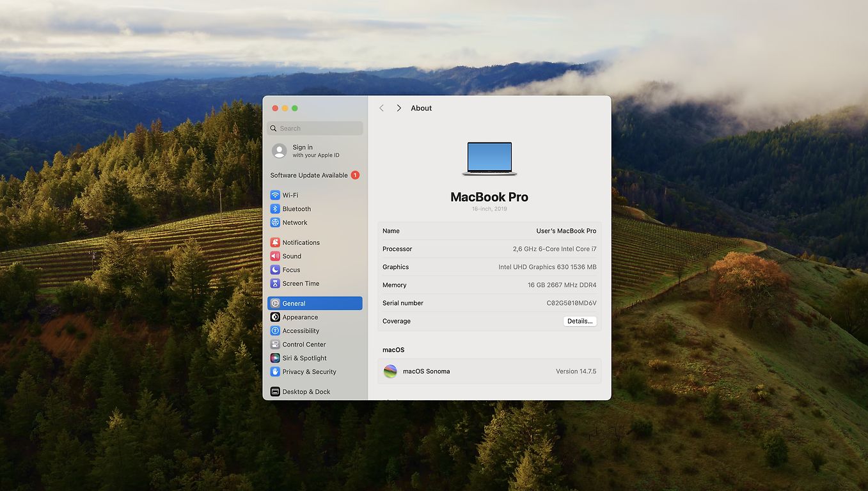
Task: Click the Notifications label in the sidebar
Action: coord(301,242)
